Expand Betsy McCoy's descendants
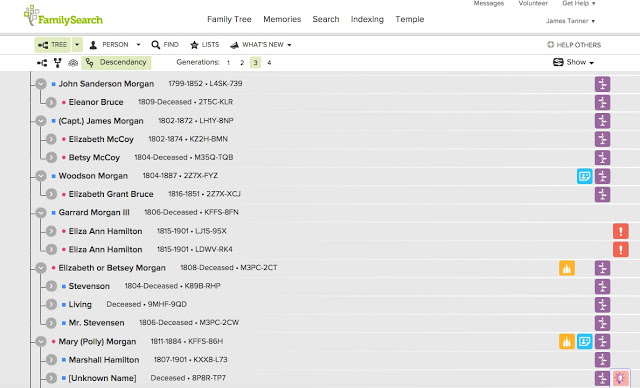This screenshot has height=388, width=640. pyautogui.click(x=51, y=157)
